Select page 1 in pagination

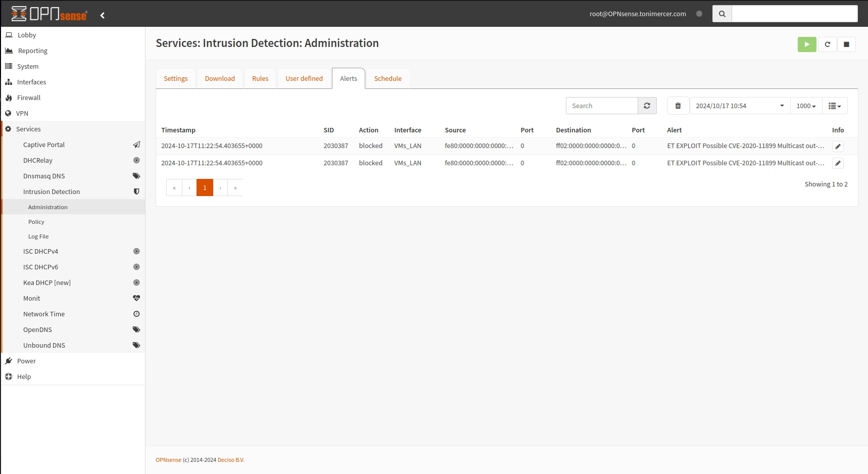205,187
